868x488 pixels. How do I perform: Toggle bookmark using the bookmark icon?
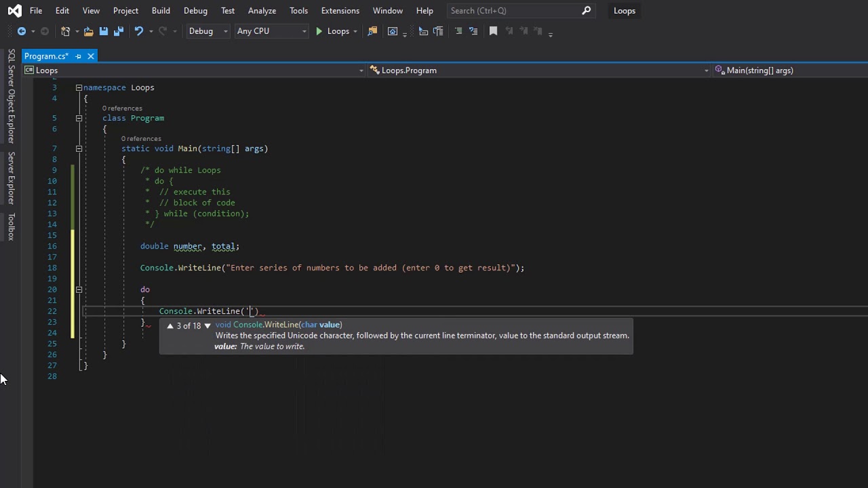pyautogui.click(x=493, y=31)
